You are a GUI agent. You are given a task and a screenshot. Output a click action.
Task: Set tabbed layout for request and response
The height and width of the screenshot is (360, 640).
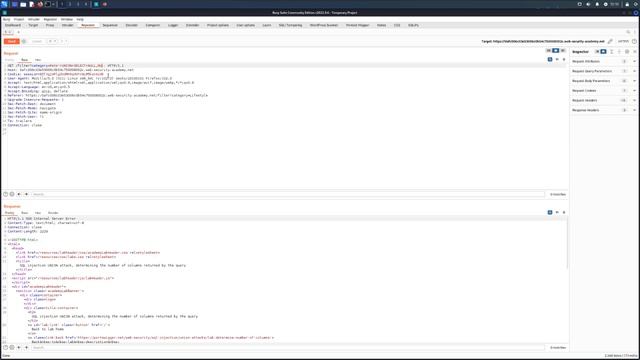coord(562,51)
